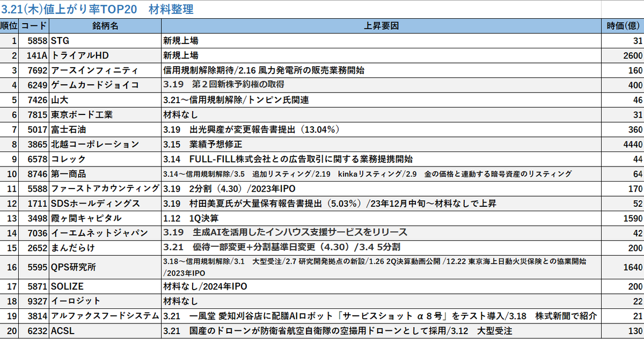The height and width of the screenshot is (339, 644).
Task: Select code cell 9327
Action: coord(35,301)
